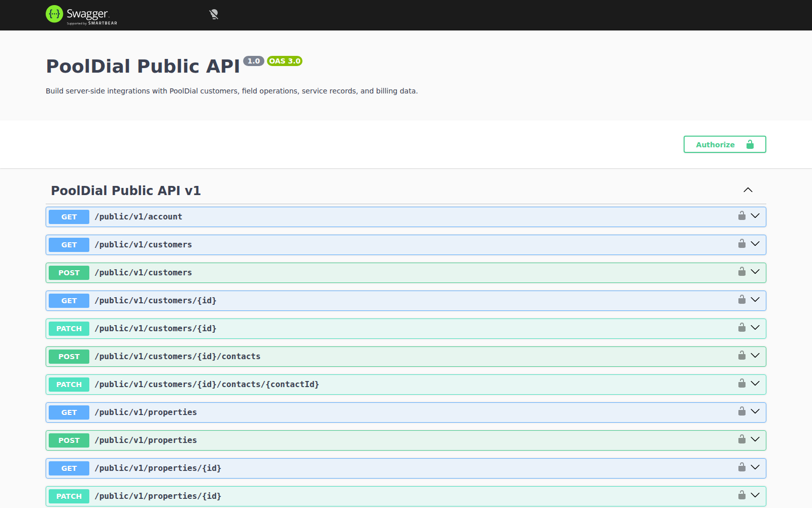The width and height of the screenshot is (812, 508).
Task: Open the POST badge for customers/{id}/contacts
Action: [x=69, y=357]
